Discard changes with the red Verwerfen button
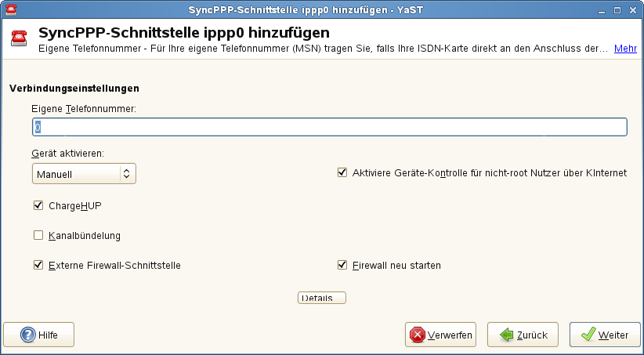This screenshot has width=644, height=355. pos(441,335)
